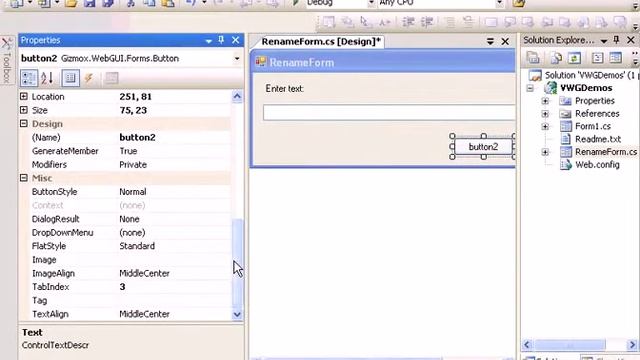Select the button2 control on the form
Viewport: 640px width, 360px height.
coord(483,147)
